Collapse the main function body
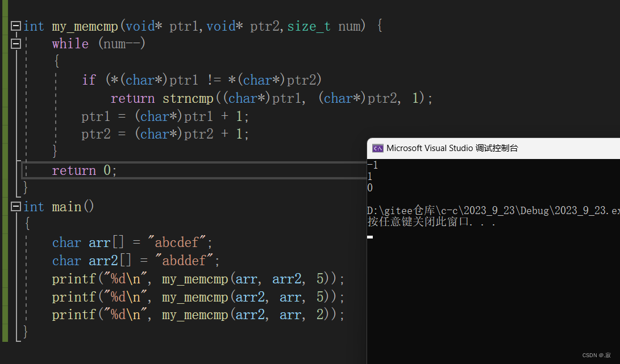 coord(15,206)
